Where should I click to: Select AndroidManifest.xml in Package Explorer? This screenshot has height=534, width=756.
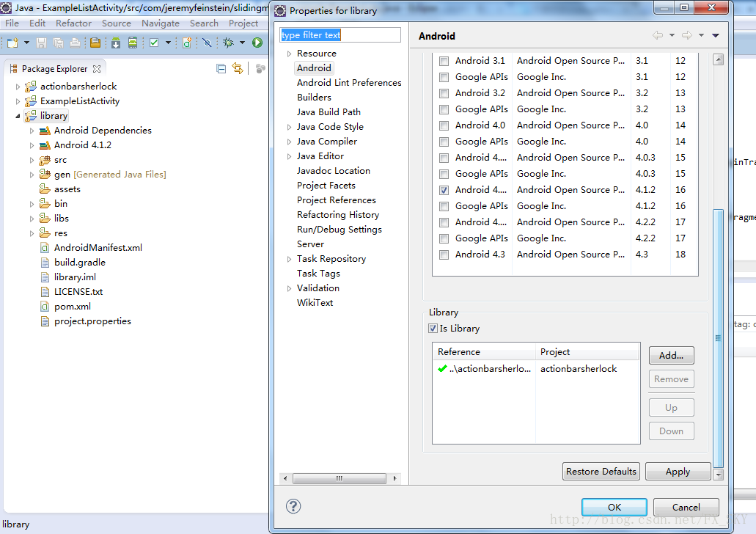98,247
